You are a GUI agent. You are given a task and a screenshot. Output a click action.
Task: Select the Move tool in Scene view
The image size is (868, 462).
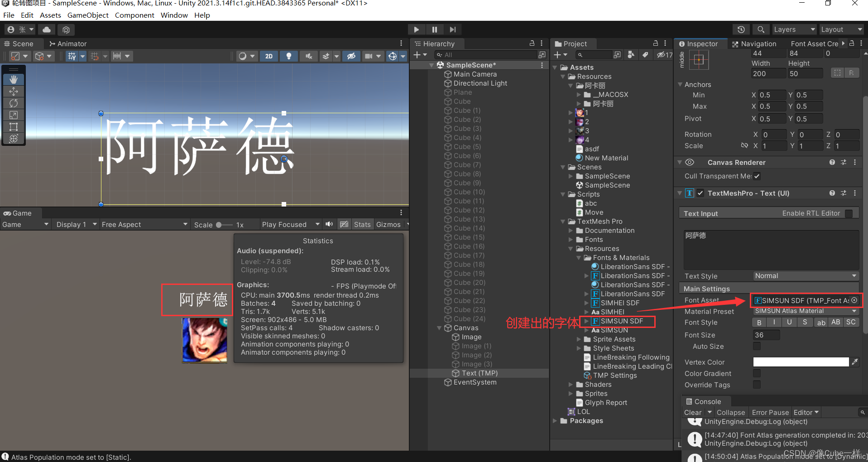click(14, 91)
